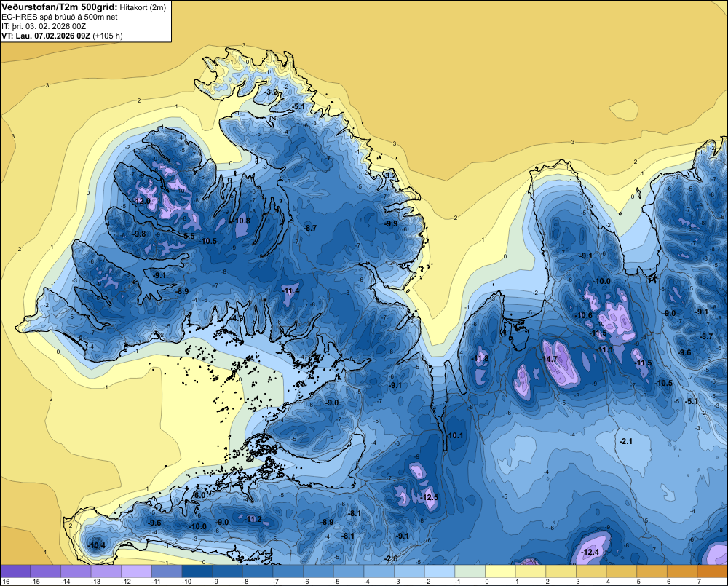Click the -12.0 temperature value on the map
Screen dimensions: 728x586
tap(143, 201)
